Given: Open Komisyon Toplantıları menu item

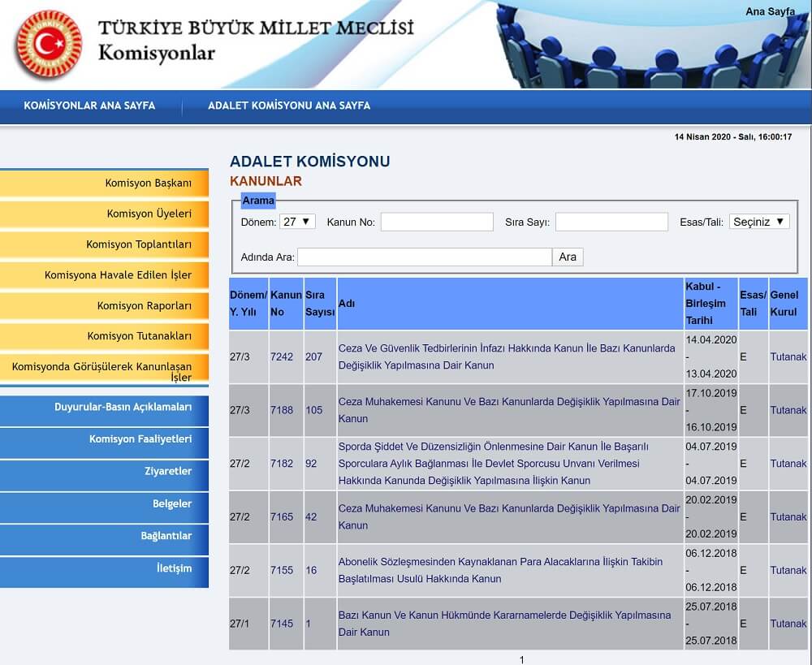Looking at the screenshot, I should (x=139, y=244).
